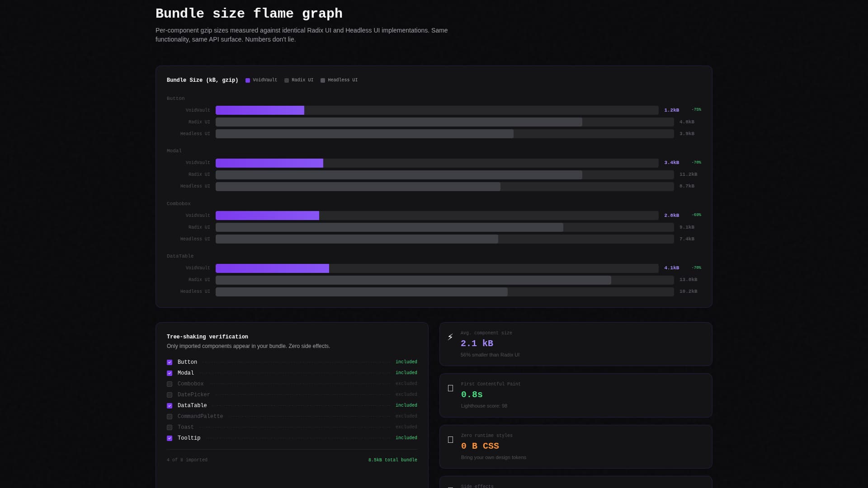Click the '4.1kB' value for DataTable
Viewport: 868px width, 488px height.
pyautogui.click(x=671, y=268)
